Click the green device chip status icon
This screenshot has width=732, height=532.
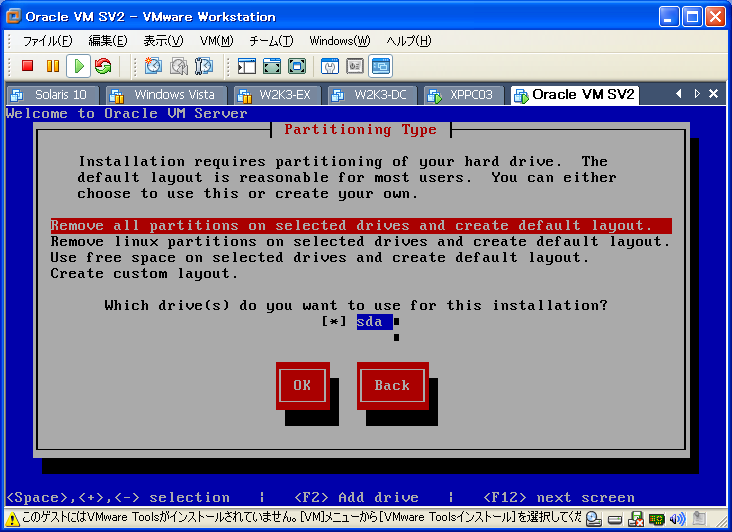656,519
